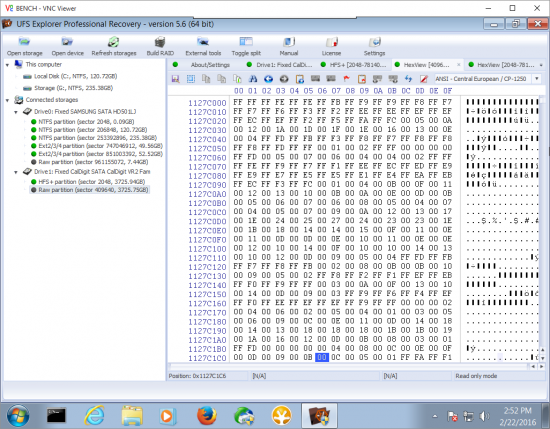
Task: Click the Open device toolbar button
Action: tap(67, 46)
